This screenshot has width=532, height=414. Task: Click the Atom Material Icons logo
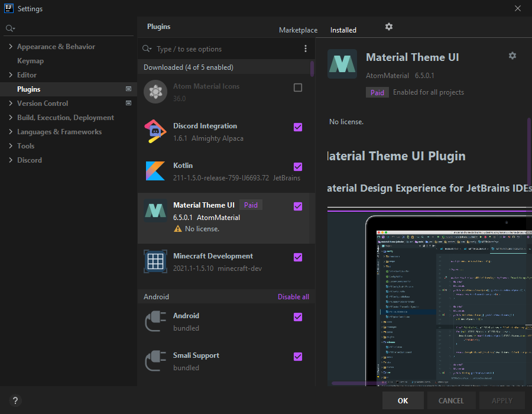[155, 92]
